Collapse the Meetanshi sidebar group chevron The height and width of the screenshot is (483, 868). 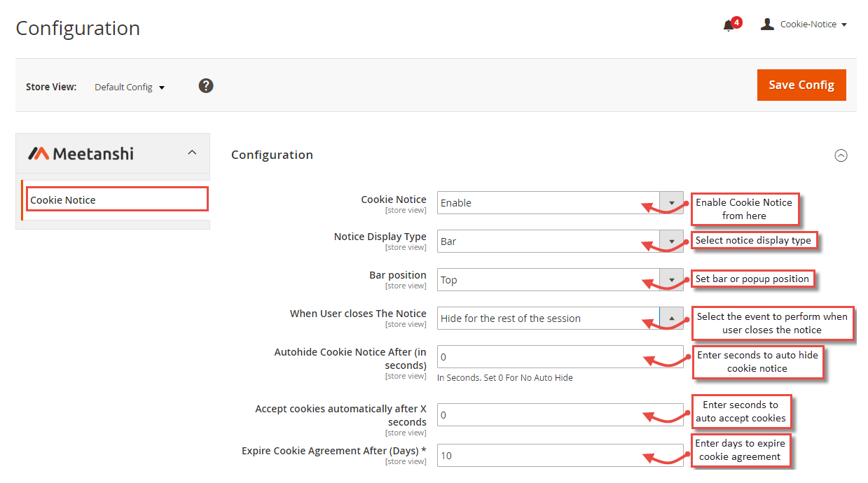tap(192, 153)
